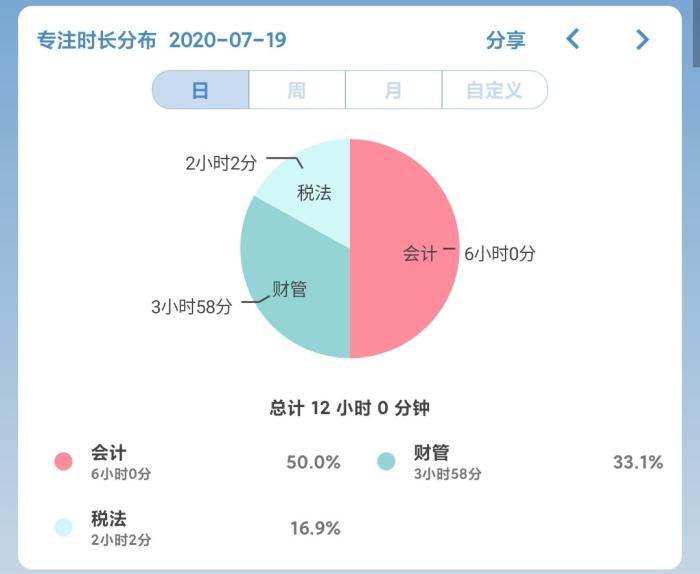Click the light cyan 税法 legend dot
The height and width of the screenshot is (574, 700).
(x=64, y=527)
